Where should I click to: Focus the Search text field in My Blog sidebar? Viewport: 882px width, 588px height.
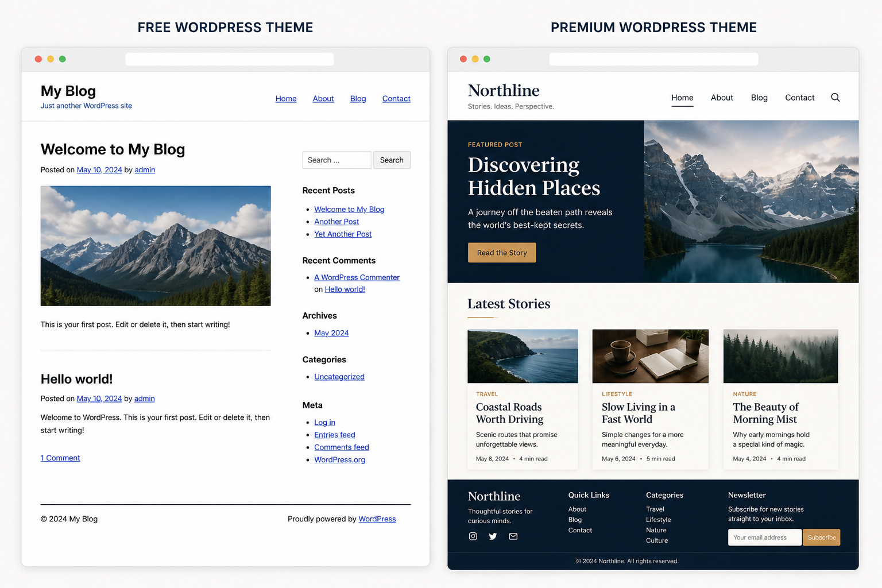(337, 160)
